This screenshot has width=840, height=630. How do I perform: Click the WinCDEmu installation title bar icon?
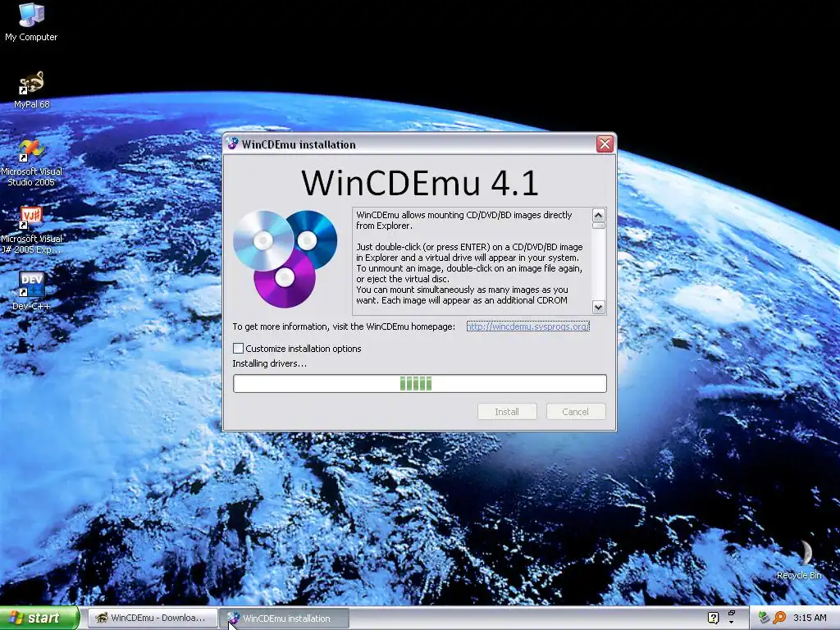pos(232,144)
